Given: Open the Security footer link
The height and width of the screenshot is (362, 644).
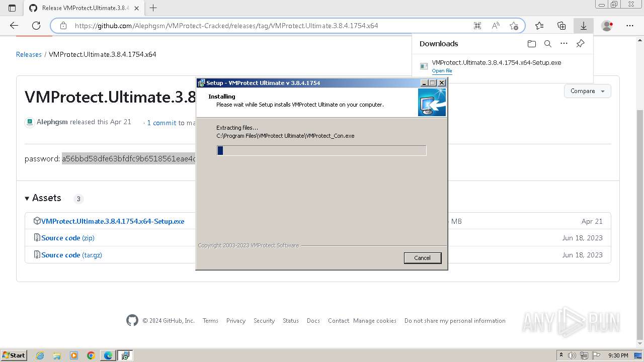Looking at the screenshot, I should (264, 321).
